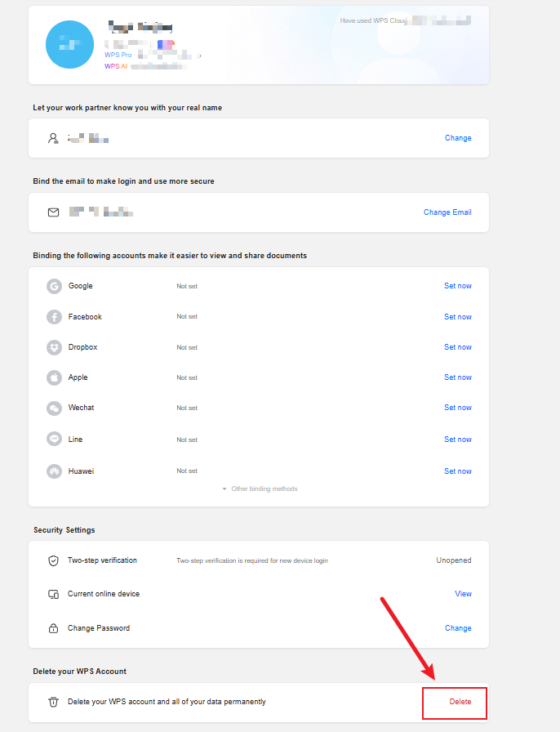Expand Other binding methods
Viewport: 560px width, 732px height.
pyautogui.click(x=260, y=489)
